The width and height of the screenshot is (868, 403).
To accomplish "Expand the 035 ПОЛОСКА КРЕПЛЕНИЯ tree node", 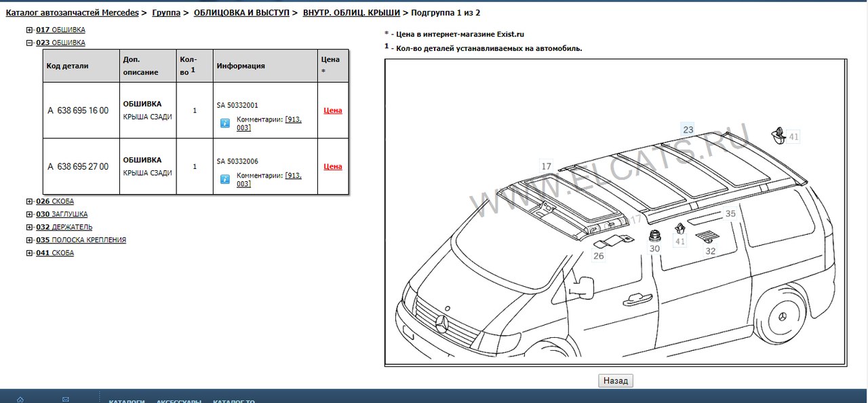I will pyautogui.click(x=29, y=240).
